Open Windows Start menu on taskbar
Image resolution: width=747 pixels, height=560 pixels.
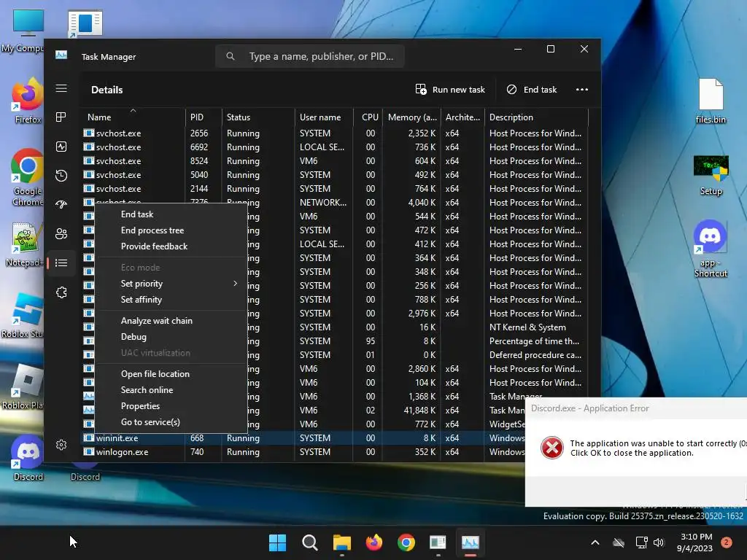(277, 542)
